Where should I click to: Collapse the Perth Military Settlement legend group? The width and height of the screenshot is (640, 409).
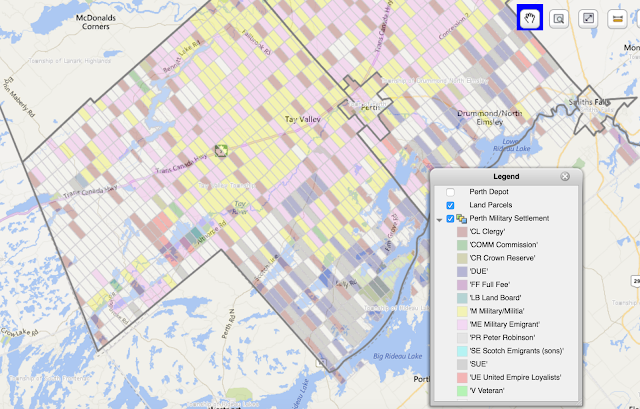(439, 220)
